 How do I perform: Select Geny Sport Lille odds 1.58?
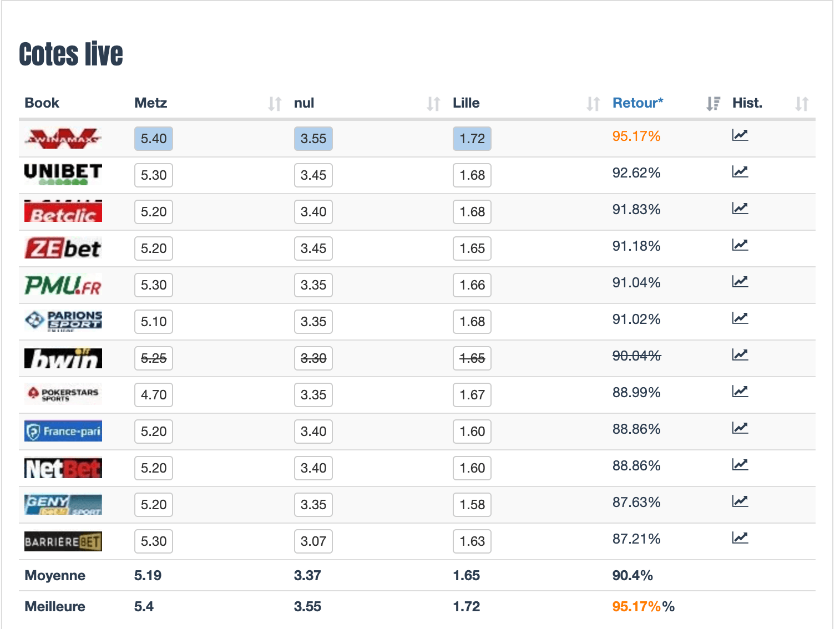tap(472, 505)
